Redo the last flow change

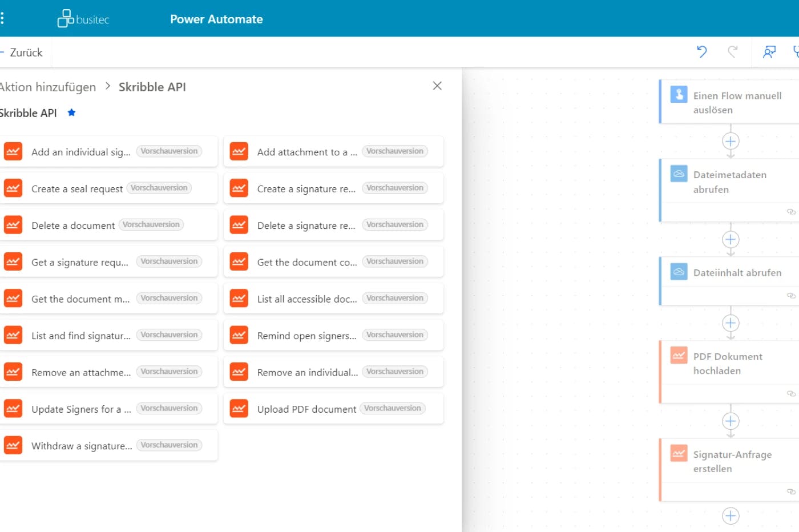coord(733,52)
